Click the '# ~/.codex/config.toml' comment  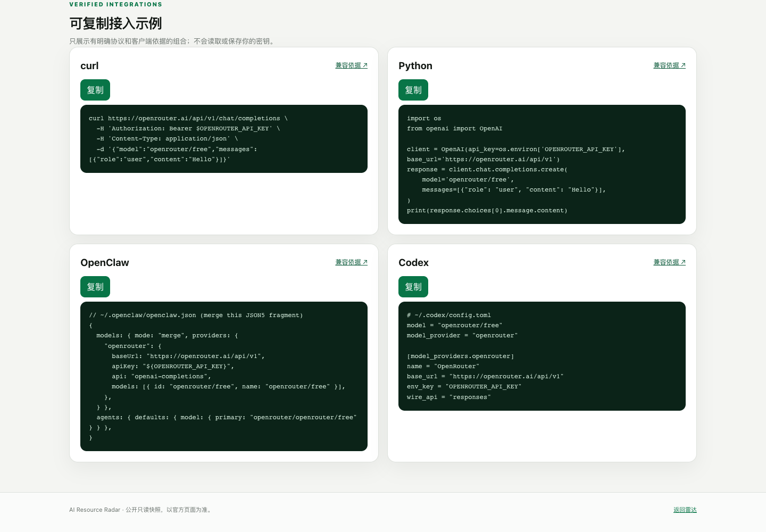point(449,315)
